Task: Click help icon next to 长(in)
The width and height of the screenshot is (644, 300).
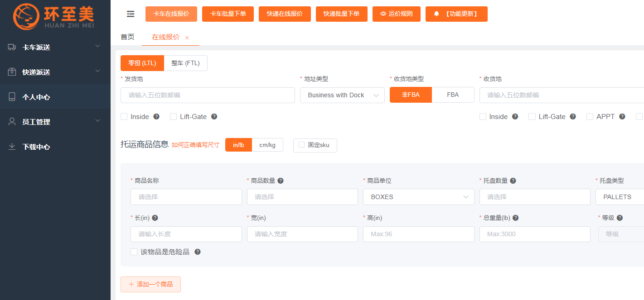Action: point(155,218)
